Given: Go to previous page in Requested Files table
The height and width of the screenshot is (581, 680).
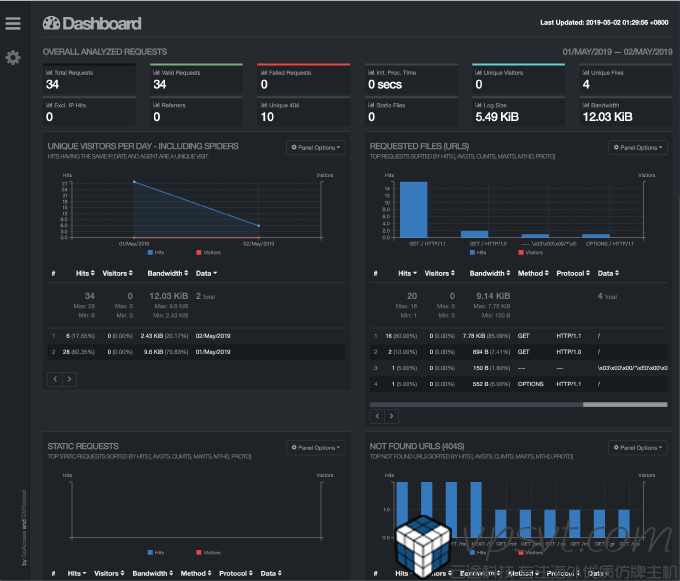Looking at the screenshot, I should tap(378, 415).
